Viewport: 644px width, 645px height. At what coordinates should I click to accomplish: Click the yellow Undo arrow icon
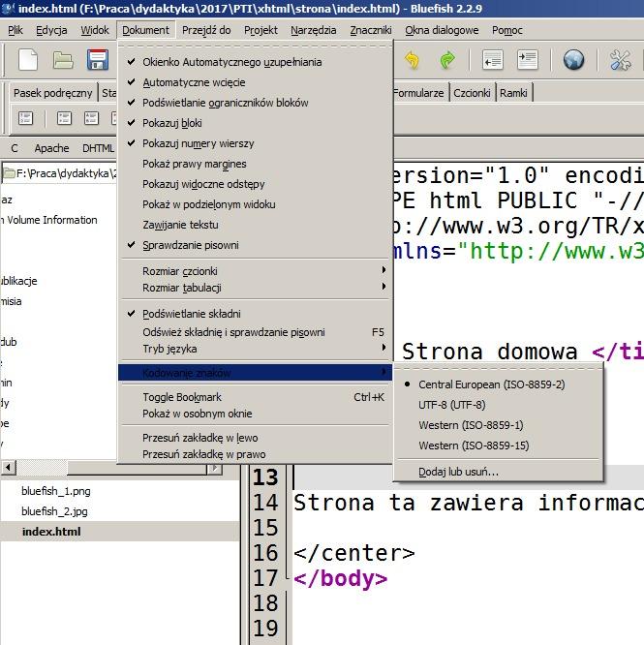pos(412,60)
